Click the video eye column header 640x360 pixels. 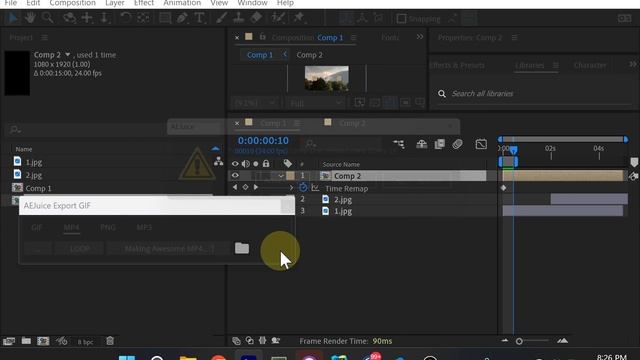click(235, 164)
